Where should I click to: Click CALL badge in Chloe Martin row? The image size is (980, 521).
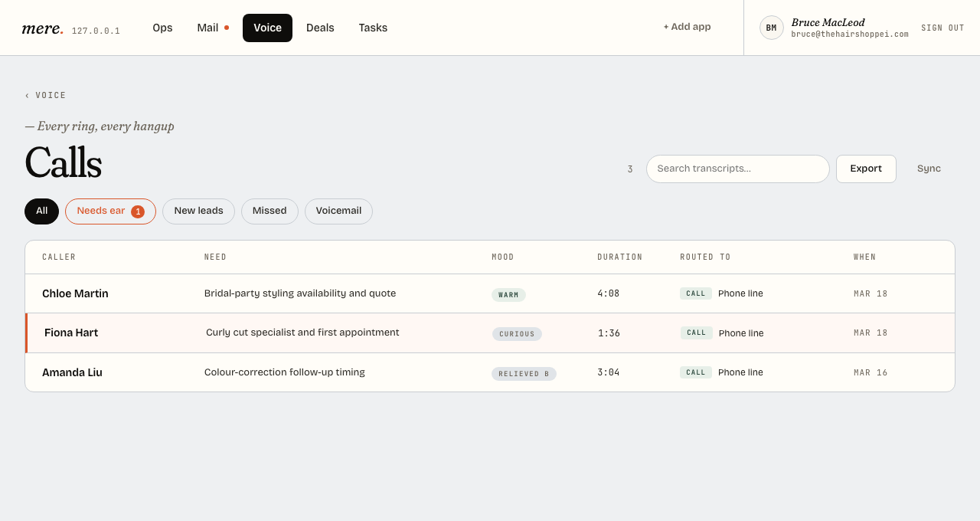coord(696,293)
